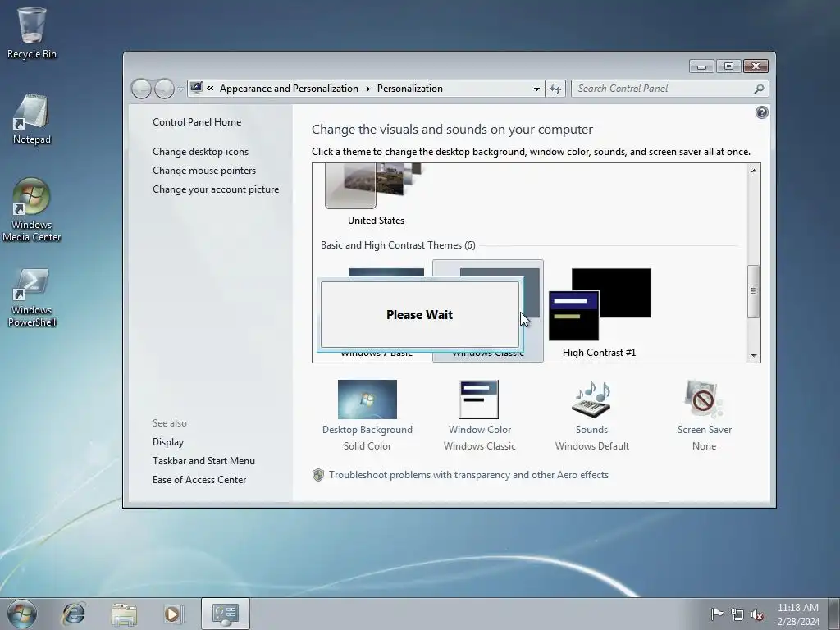This screenshot has width=840, height=630.
Task: Open Ease of Access Center link
Action: click(x=199, y=479)
